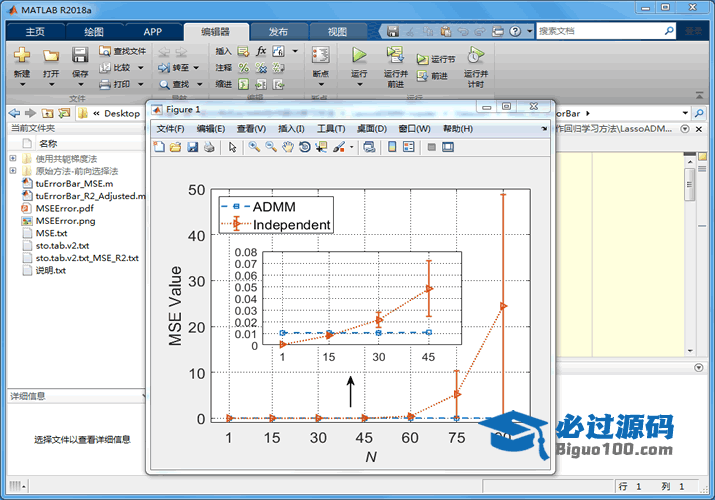The width and height of the screenshot is (715, 500).
Task: Select the Zoom Out magnifier tool
Action: tap(271, 147)
